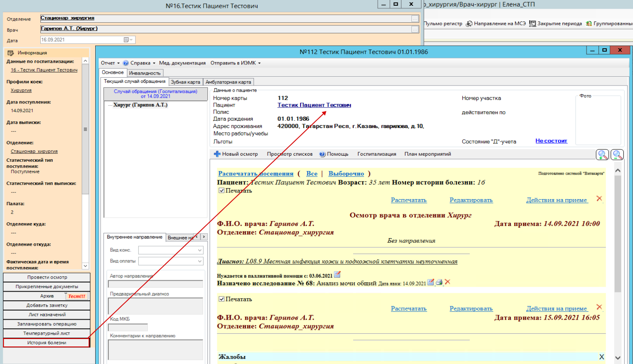Expand Отправить в ИЭМК dropdown
The width and height of the screenshot is (633, 364).
(x=259, y=63)
